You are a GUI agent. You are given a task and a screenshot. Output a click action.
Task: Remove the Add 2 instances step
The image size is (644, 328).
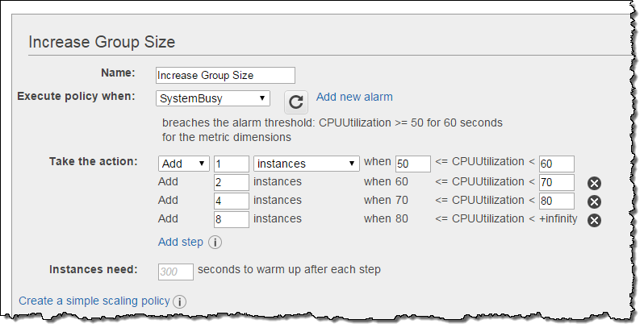click(594, 183)
